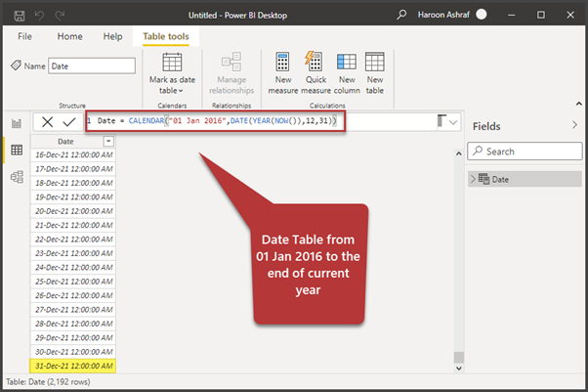Click the Name tag icon
Image resolution: width=588 pixels, height=392 pixels.
17,65
